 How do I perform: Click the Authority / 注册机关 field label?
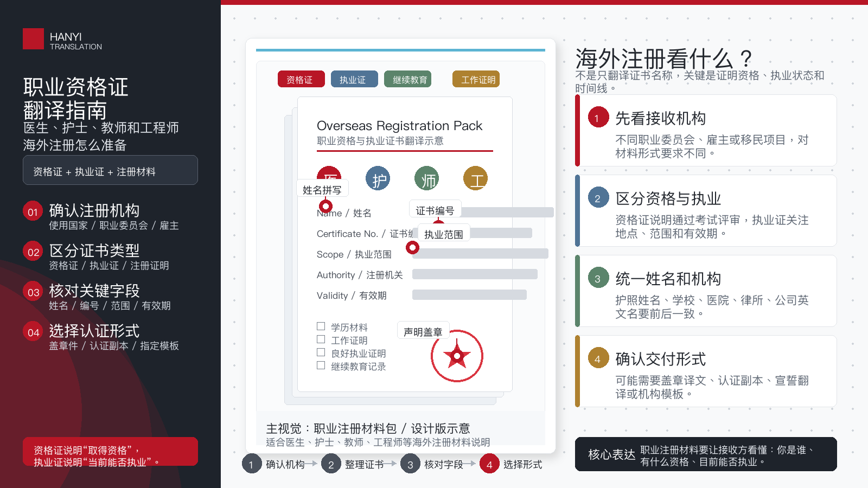pyautogui.click(x=360, y=275)
